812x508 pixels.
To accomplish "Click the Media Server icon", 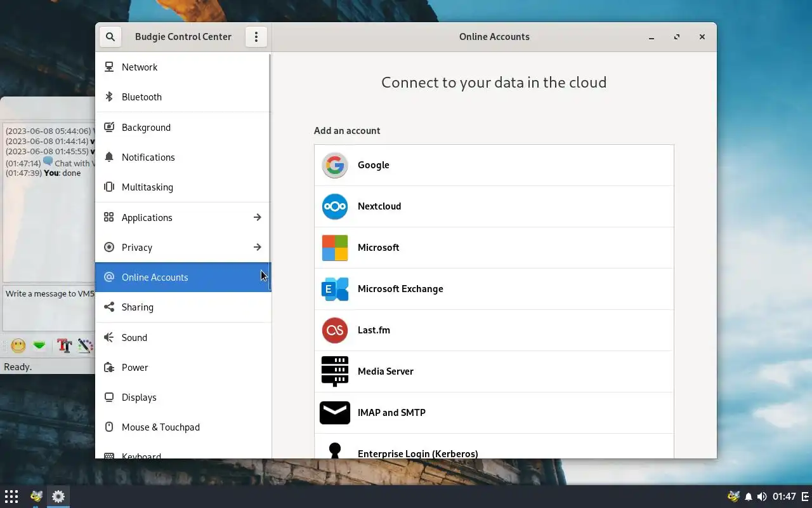I will coord(335,371).
